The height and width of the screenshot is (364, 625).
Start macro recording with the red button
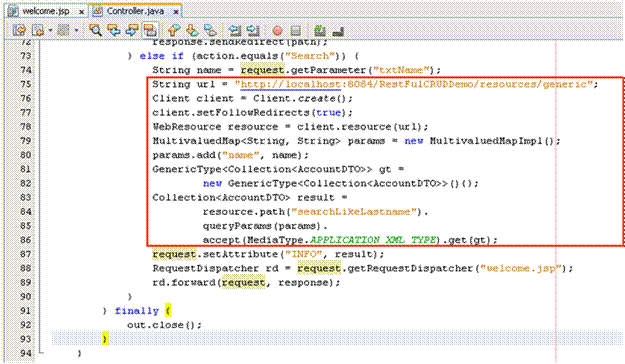point(277,30)
